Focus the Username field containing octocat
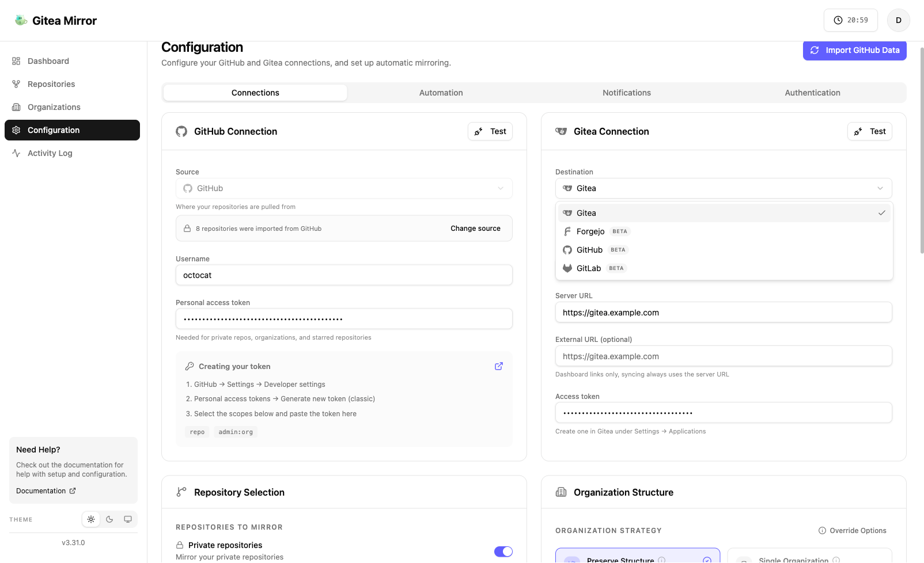 (x=344, y=275)
